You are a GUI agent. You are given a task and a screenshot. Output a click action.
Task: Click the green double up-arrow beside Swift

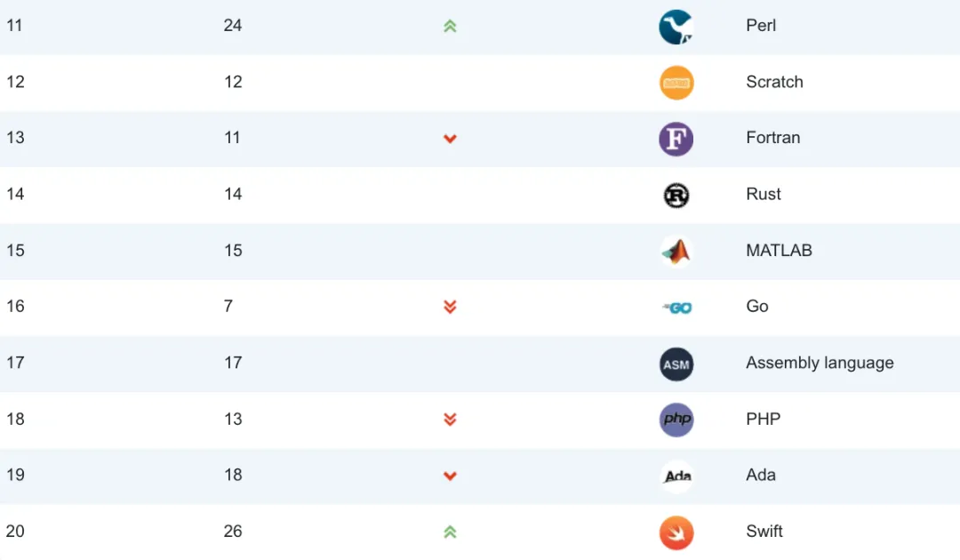pos(450,532)
